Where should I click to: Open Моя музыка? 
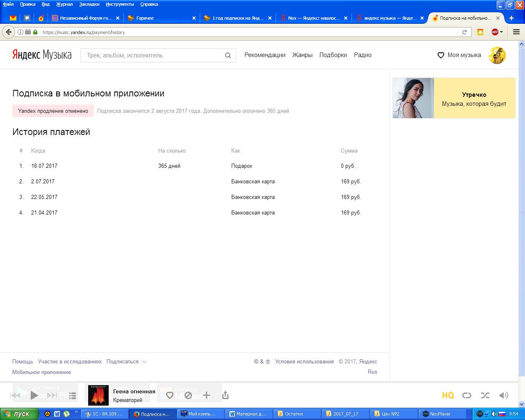coord(459,55)
